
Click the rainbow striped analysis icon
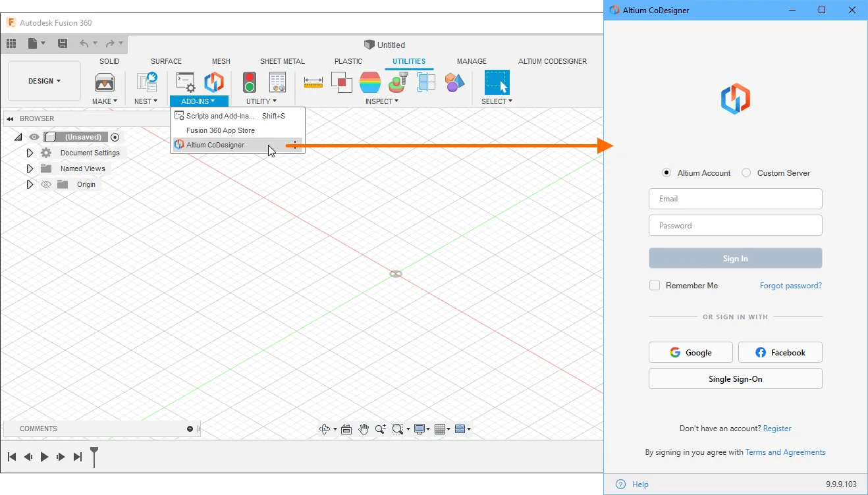[x=370, y=82]
